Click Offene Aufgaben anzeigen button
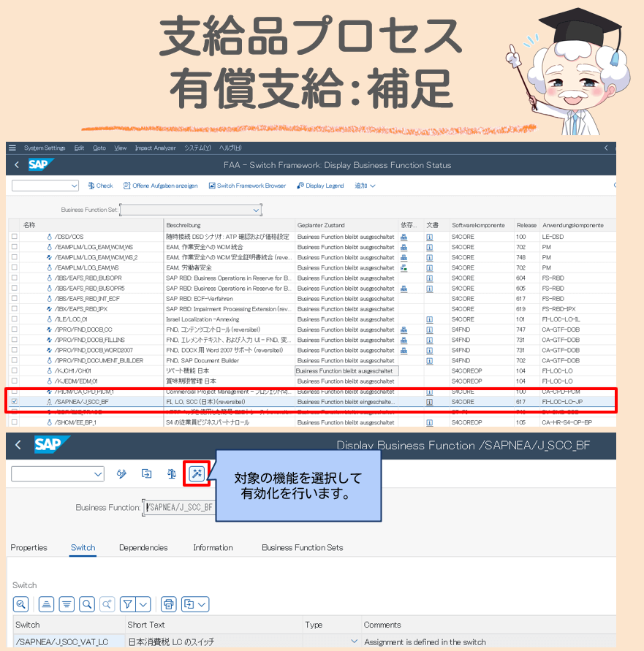The width and height of the screenshot is (644, 651). (160, 186)
